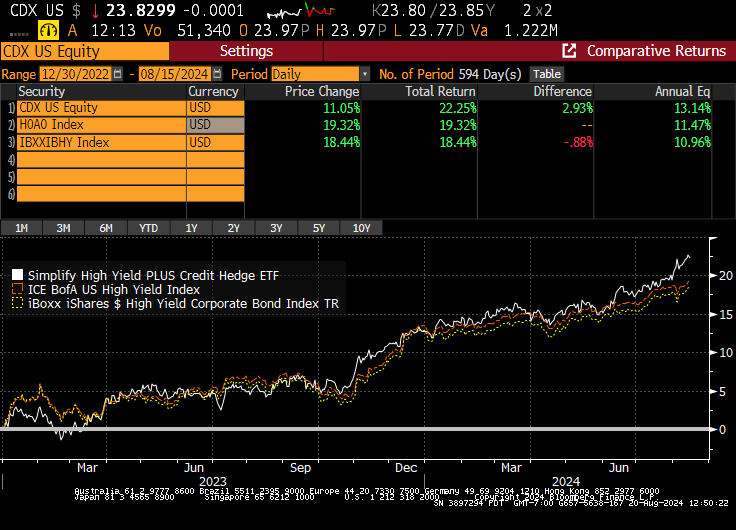Select the 1M range button

[22, 228]
